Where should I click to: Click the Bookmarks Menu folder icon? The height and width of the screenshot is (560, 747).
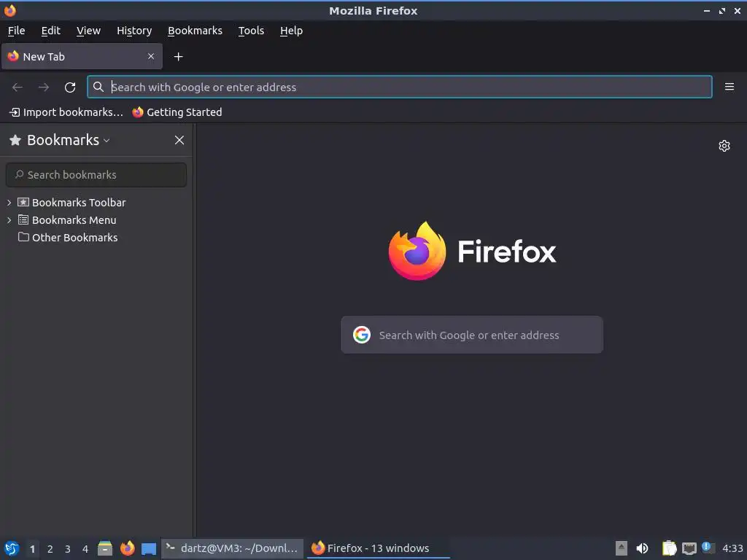pyautogui.click(x=23, y=219)
